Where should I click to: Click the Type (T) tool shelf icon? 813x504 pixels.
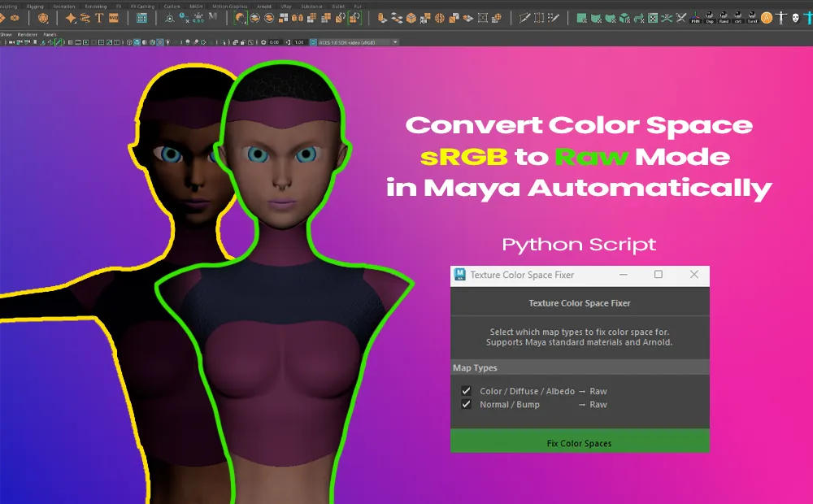coord(99,17)
